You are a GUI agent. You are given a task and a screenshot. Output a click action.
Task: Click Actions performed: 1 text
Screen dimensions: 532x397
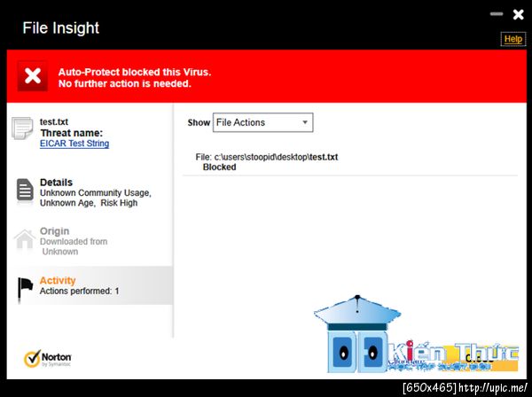pos(80,292)
